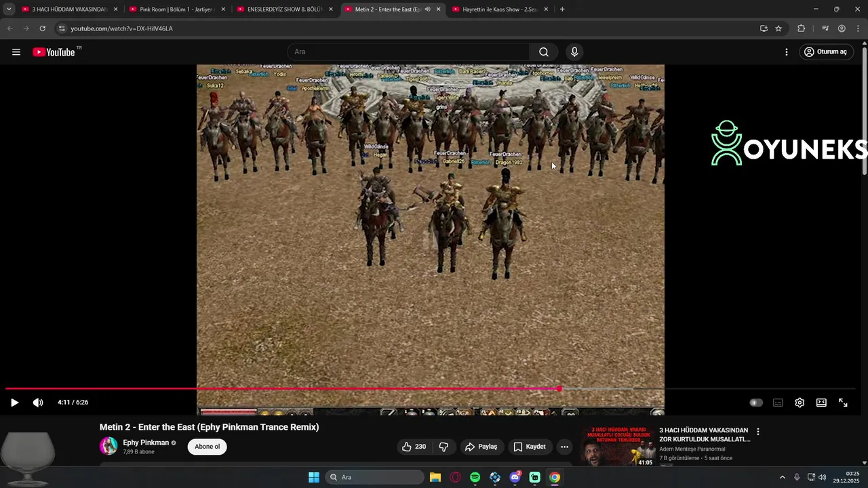
Task: Open the Ephy Pinkman channel name
Action: click(x=146, y=443)
